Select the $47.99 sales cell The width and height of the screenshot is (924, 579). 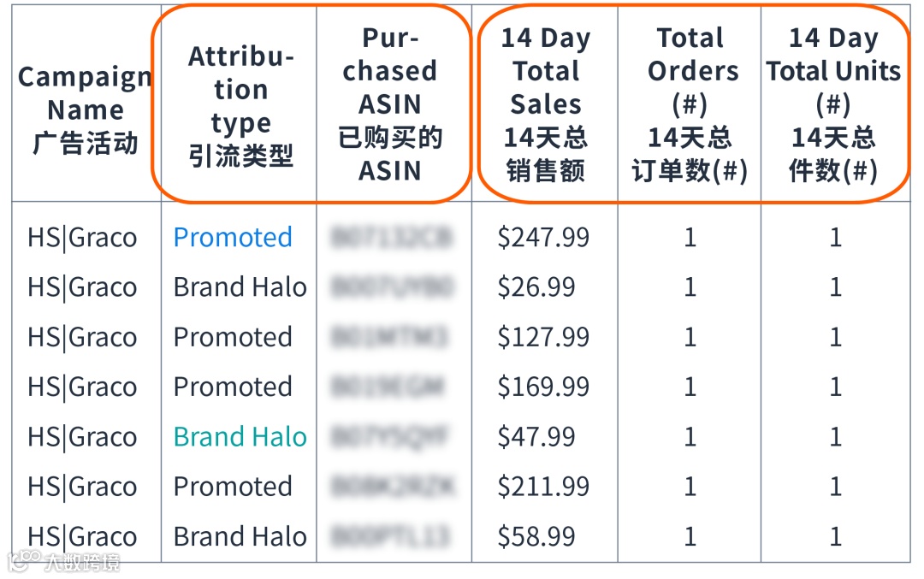(536, 437)
